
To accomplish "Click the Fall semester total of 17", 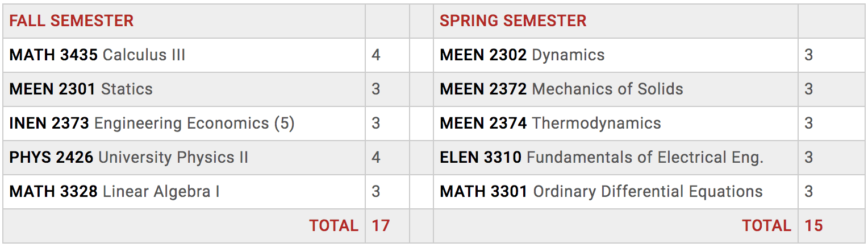I will pyautogui.click(x=381, y=226).
